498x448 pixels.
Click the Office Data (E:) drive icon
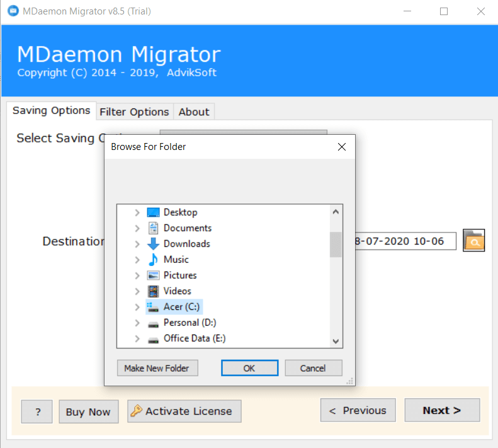click(153, 340)
